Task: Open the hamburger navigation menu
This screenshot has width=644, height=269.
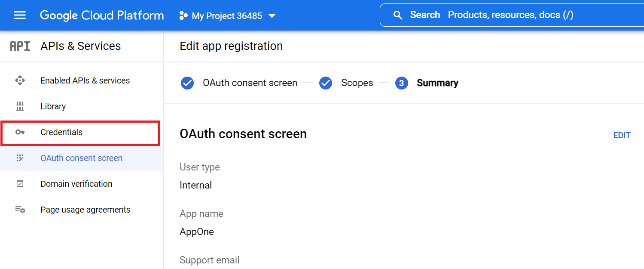Action: point(20,15)
